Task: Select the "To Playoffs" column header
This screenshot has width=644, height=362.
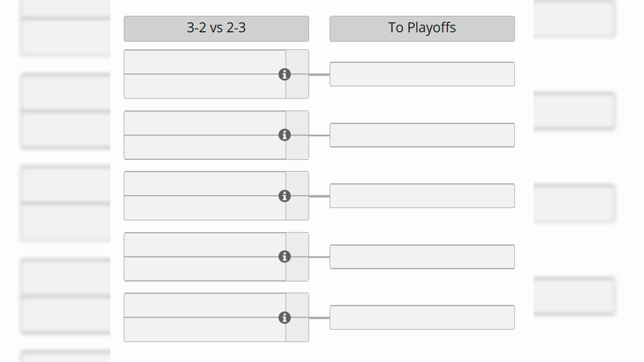Action: pyautogui.click(x=422, y=28)
